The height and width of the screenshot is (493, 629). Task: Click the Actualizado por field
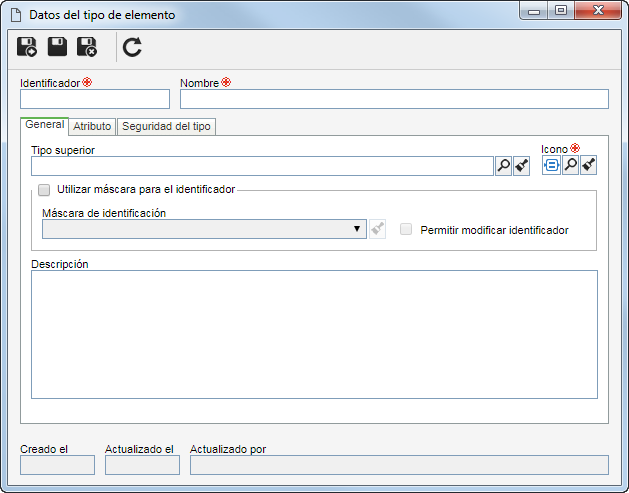coord(399,465)
